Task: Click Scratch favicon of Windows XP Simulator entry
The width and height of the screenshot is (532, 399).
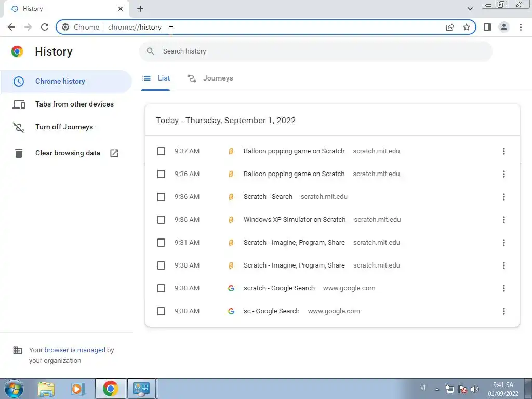Action: (231, 220)
